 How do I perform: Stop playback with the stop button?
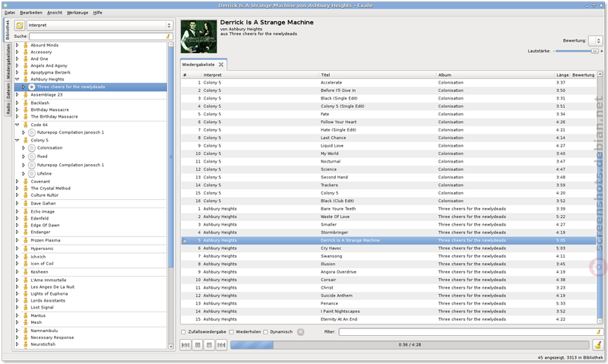[x=210, y=344]
